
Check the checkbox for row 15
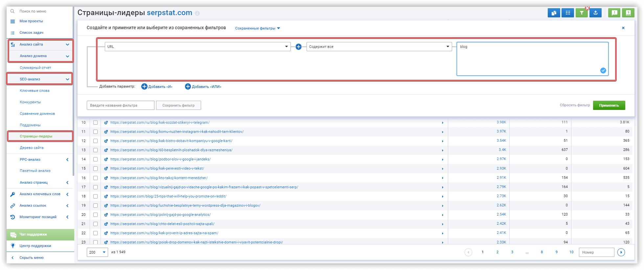click(x=95, y=169)
